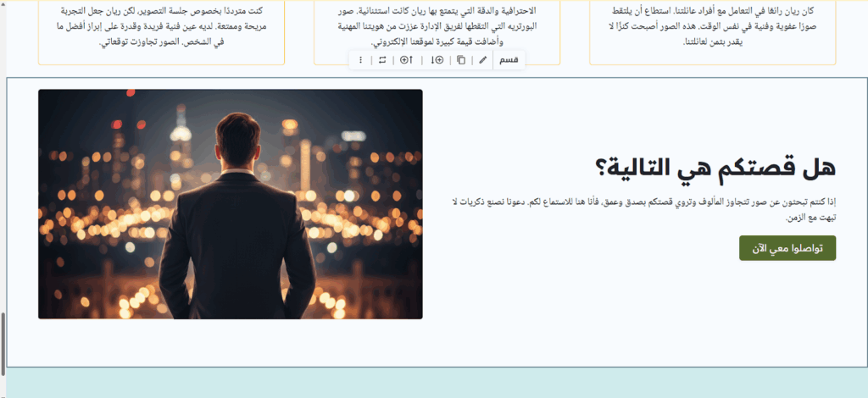Select the testimonial starting الاحترافية والدقة
The image size is (868, 398).
coord(437,27)
